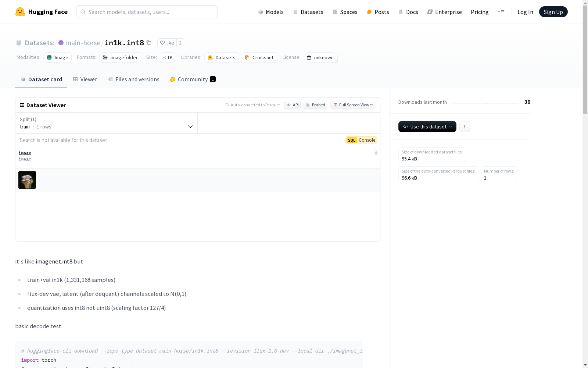Click the scroll down arrow of scrollbar

coord(585,365)
